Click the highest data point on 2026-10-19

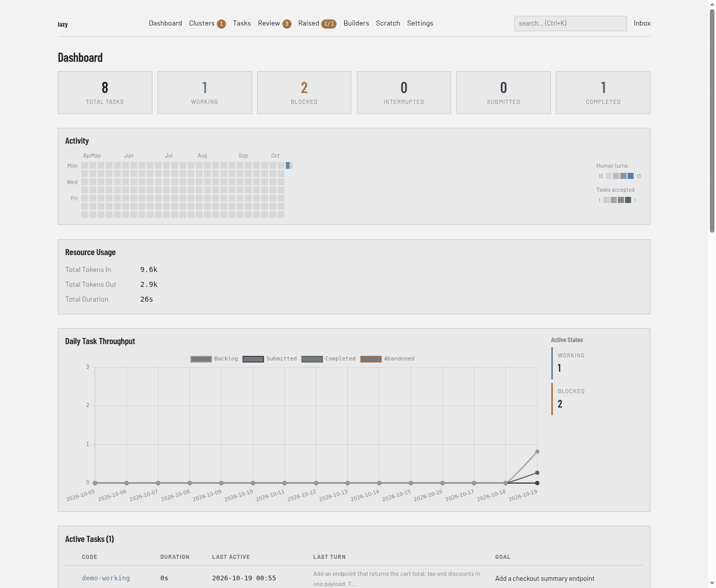pos(537,452)
